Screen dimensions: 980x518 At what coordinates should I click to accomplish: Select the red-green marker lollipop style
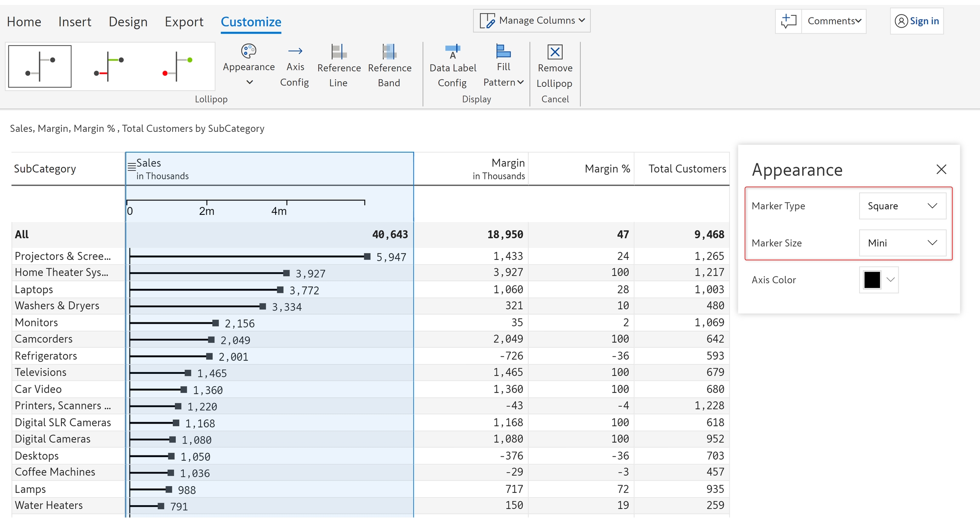[177, 66]
